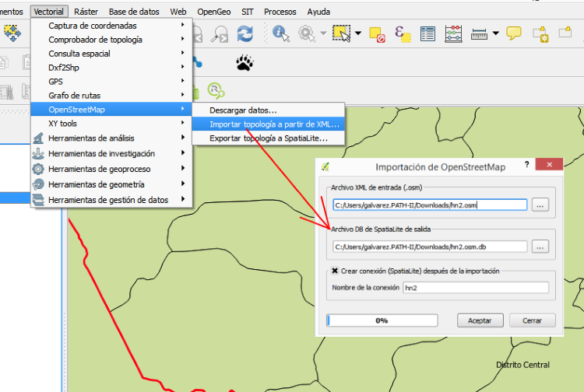Open dropdown arrow next to Select Features tool

358,33
